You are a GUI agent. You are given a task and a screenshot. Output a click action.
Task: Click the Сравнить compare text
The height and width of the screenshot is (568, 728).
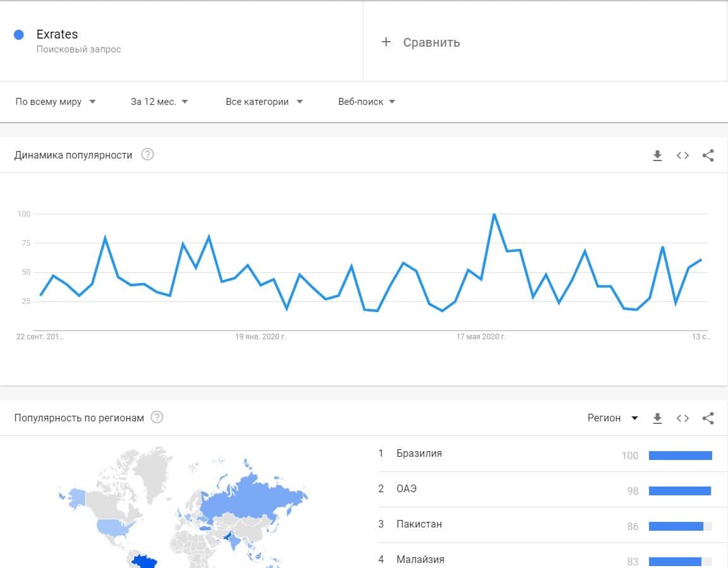(432, 42)
